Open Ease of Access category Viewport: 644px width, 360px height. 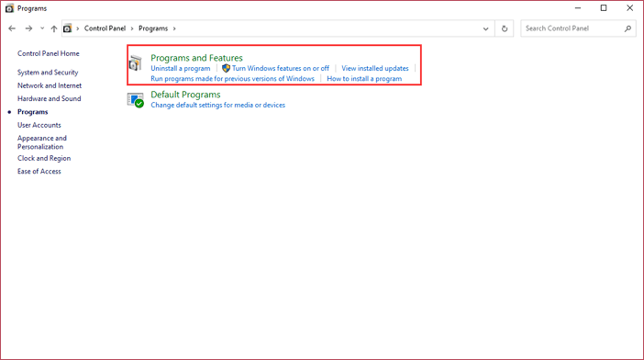point(39,172)
